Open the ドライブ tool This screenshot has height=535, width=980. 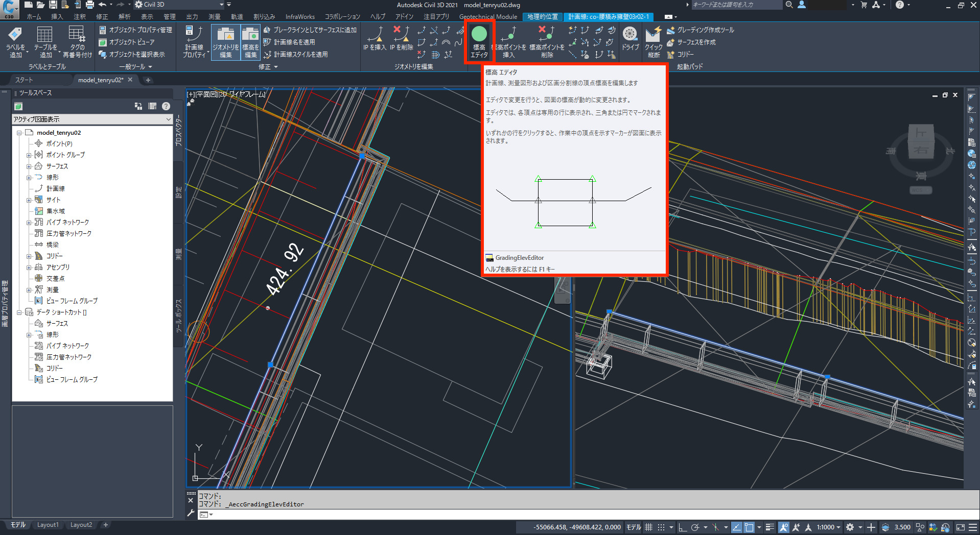(630, 41)
